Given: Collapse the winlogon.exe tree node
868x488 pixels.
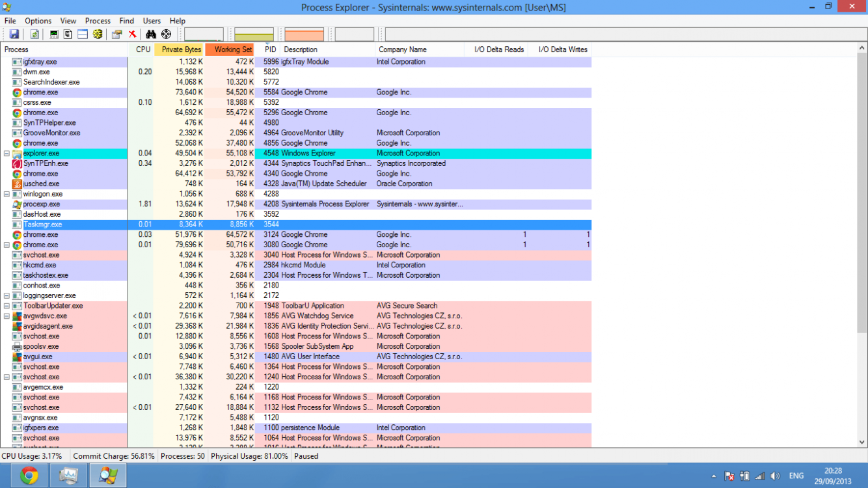Looking at the screenshot, I should pyautogui.click(x=7, y=194).
